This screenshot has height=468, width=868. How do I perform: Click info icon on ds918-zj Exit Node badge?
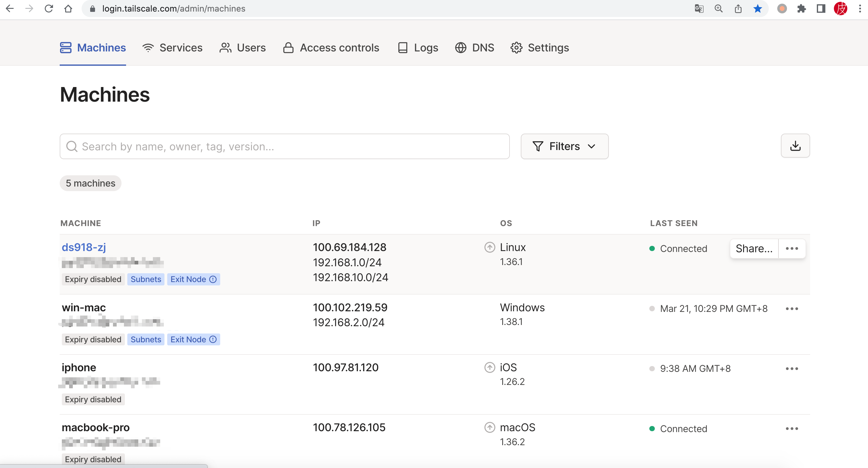[x=213, y=279]
